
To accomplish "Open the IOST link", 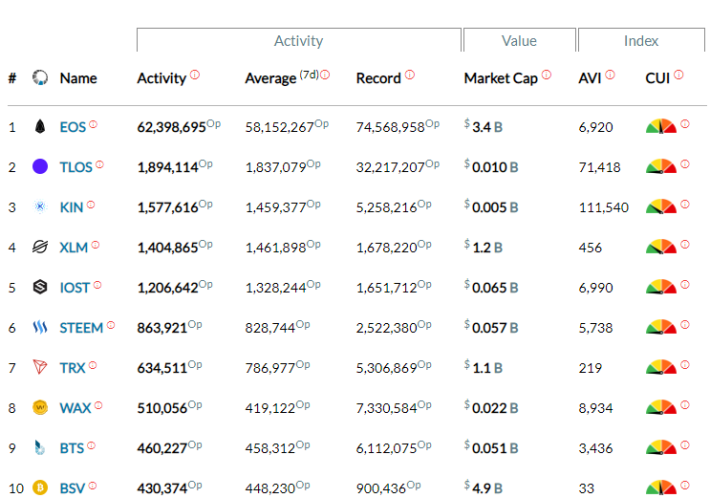I will (75, 287).
